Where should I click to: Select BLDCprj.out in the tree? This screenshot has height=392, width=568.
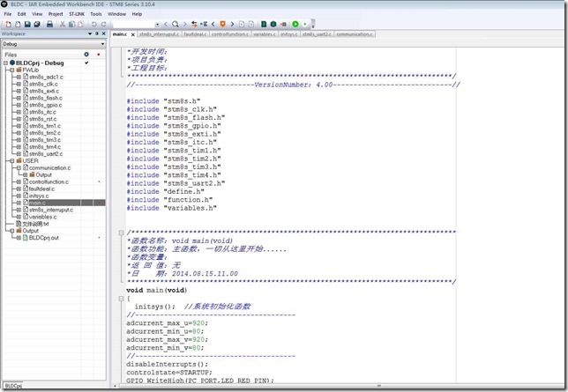click(44, 238)
